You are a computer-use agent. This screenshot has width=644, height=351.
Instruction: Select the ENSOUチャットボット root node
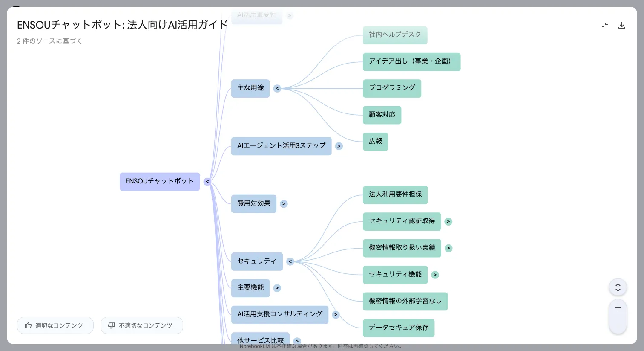tap(160, 182)
